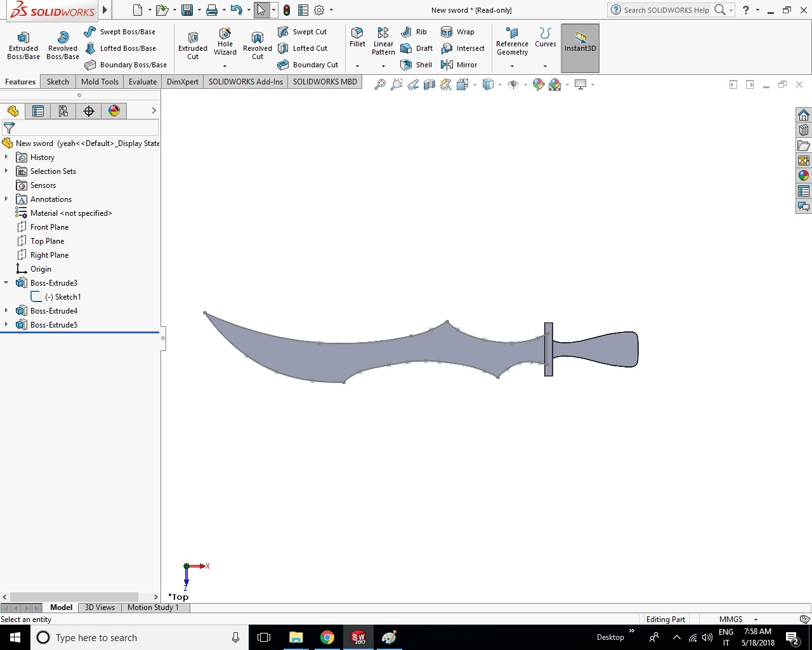Click the Zoom to Area icon

[396, 84]
